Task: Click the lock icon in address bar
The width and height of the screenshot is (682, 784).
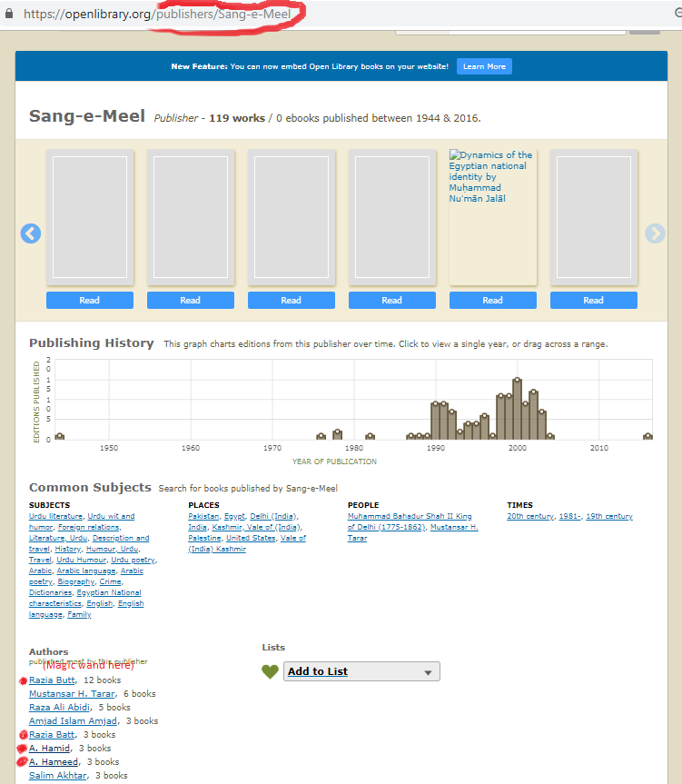Action: coord(9,14)
